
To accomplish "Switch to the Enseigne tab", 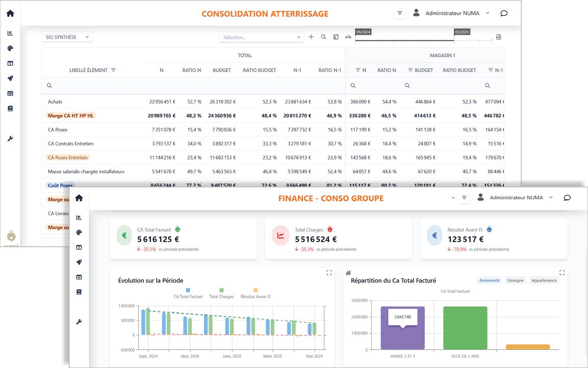I will click(x=515, y=280).
